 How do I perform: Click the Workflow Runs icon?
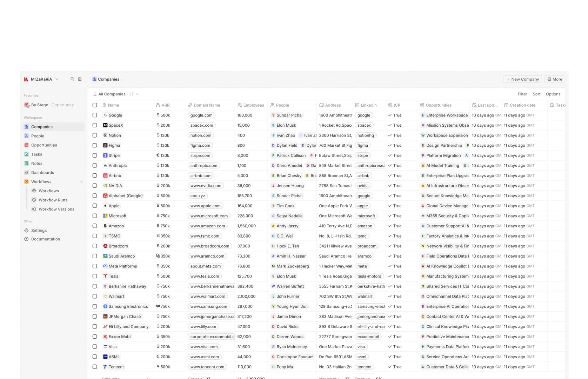click(x=34, y=200)
